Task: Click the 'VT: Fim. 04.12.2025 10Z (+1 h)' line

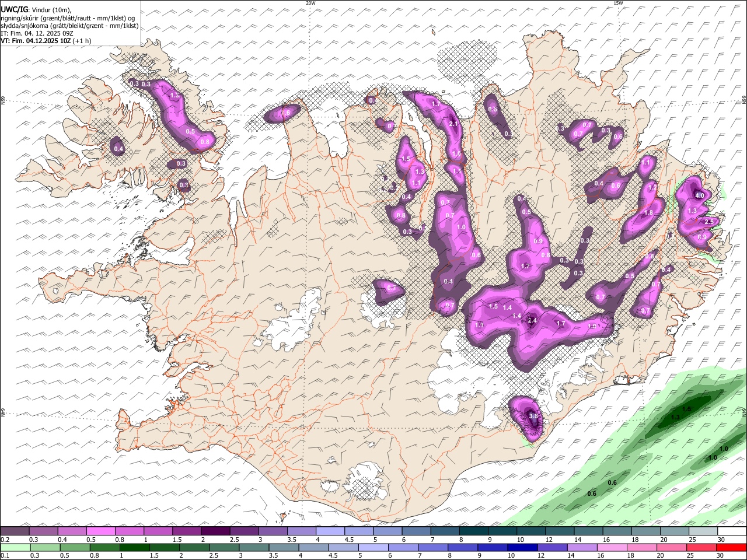Action: tap(46, 41)
